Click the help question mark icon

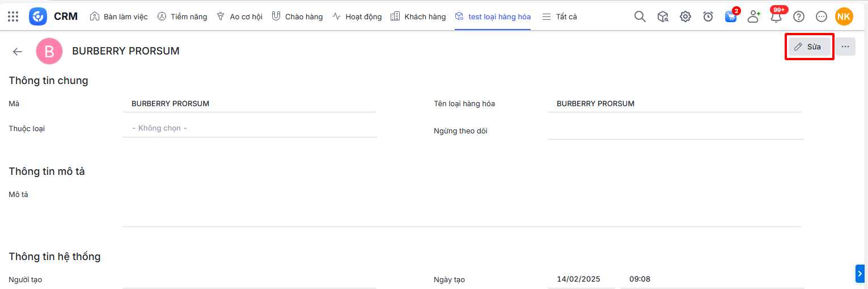click(799, 16)
